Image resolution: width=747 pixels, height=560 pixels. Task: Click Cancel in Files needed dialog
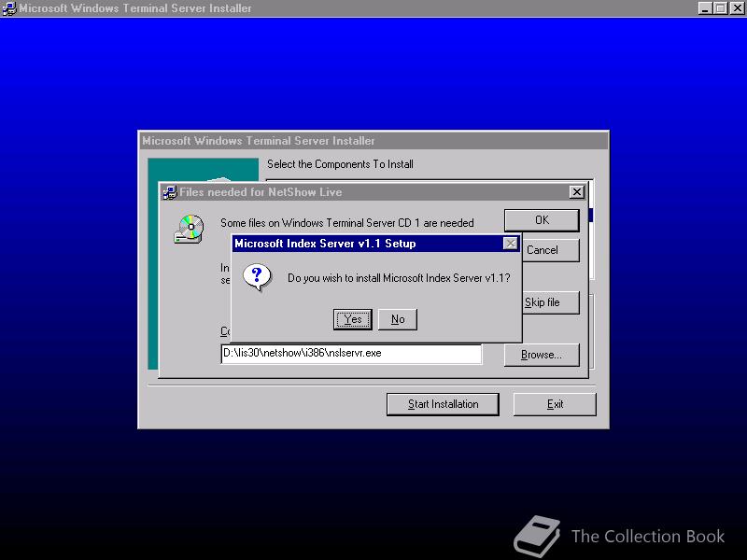coord(551,250)
